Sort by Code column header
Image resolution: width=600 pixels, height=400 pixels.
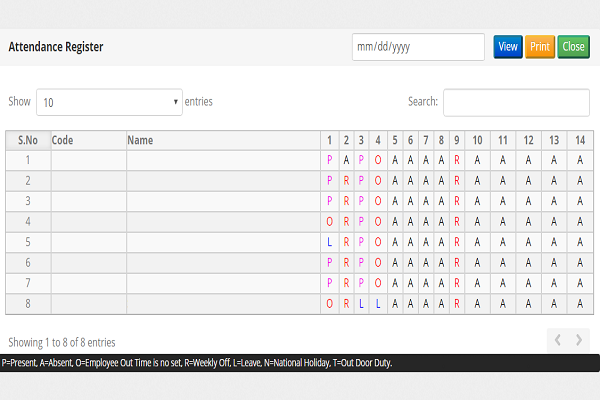point(87,140)
